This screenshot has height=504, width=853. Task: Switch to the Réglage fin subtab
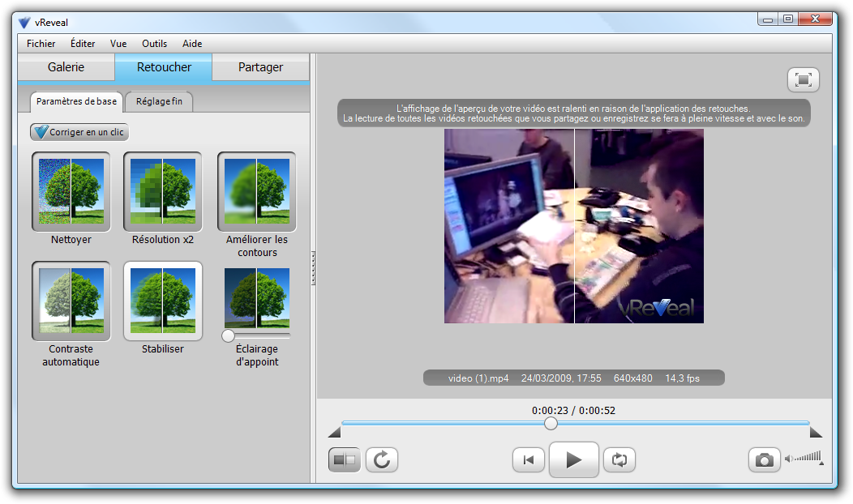159,101
